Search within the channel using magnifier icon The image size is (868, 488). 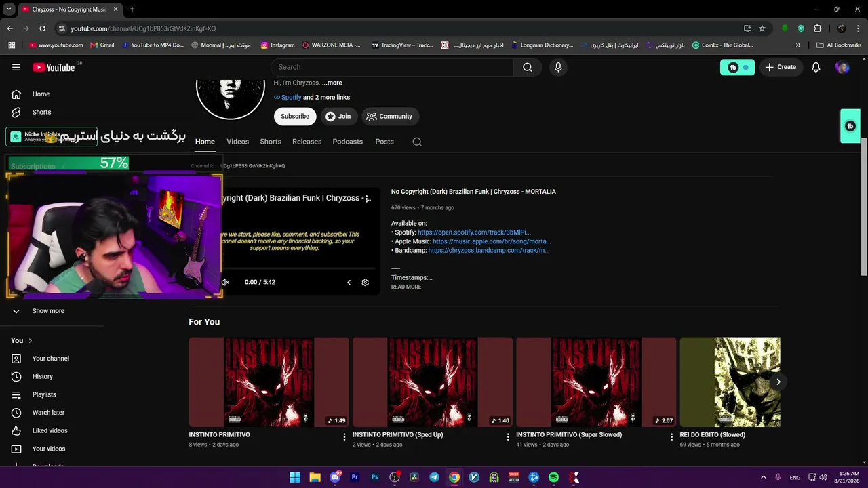417,142
